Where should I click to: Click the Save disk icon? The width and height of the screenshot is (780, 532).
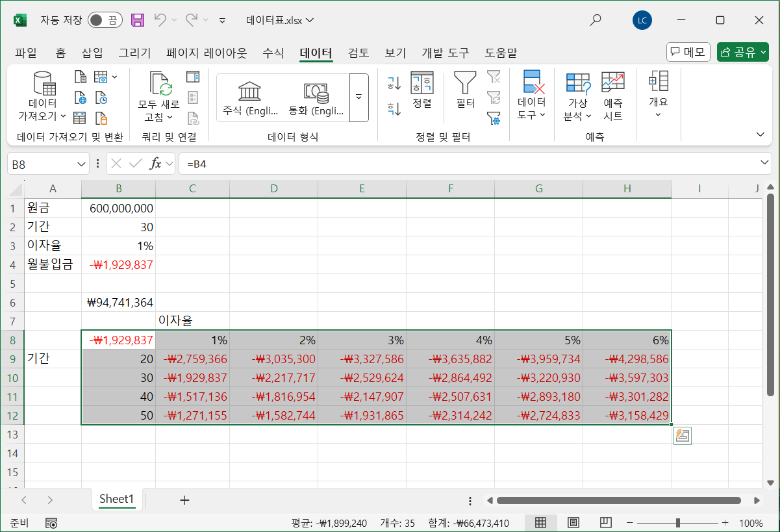coord(138,20)
